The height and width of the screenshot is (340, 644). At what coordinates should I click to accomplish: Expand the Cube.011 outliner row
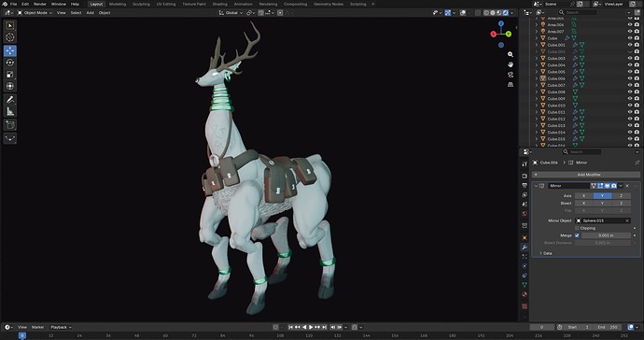tap(537, 112)
